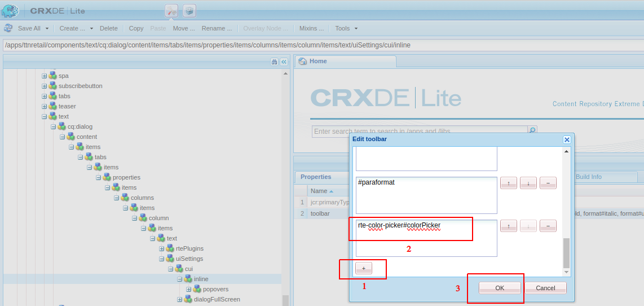Viewport: 644px width, 306px height.
Task: Move the #paraformat entry up
Action: pos(509,183)
